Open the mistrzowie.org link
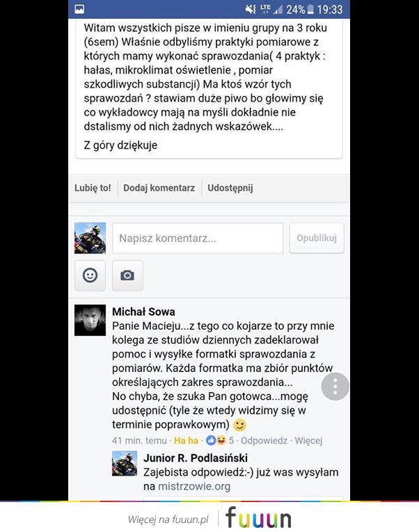Image resolution: width=419 pixels, height=532 pixels. point(194,486)
